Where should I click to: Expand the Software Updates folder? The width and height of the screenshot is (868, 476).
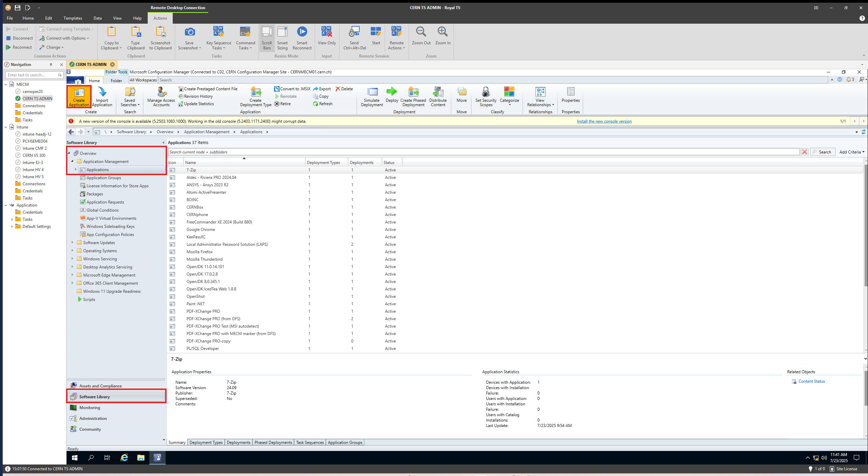(x=72, y=242)
